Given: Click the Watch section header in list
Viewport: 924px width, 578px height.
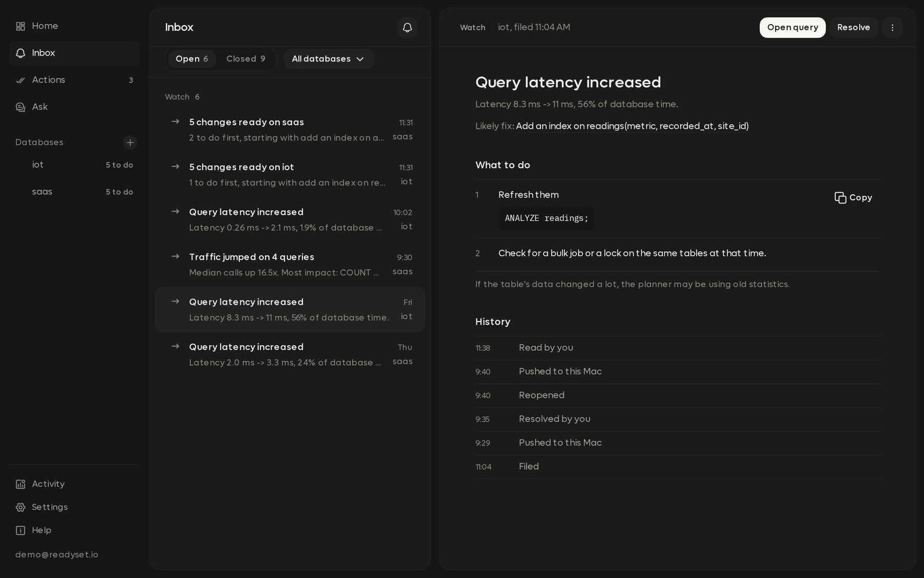Looking at the screenshot, I should pos(182,97).
